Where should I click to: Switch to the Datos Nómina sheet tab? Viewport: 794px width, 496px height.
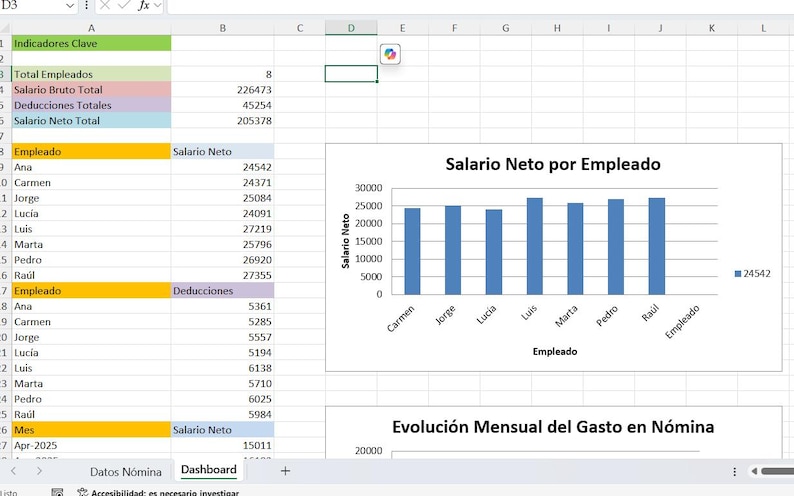[126, 472]
